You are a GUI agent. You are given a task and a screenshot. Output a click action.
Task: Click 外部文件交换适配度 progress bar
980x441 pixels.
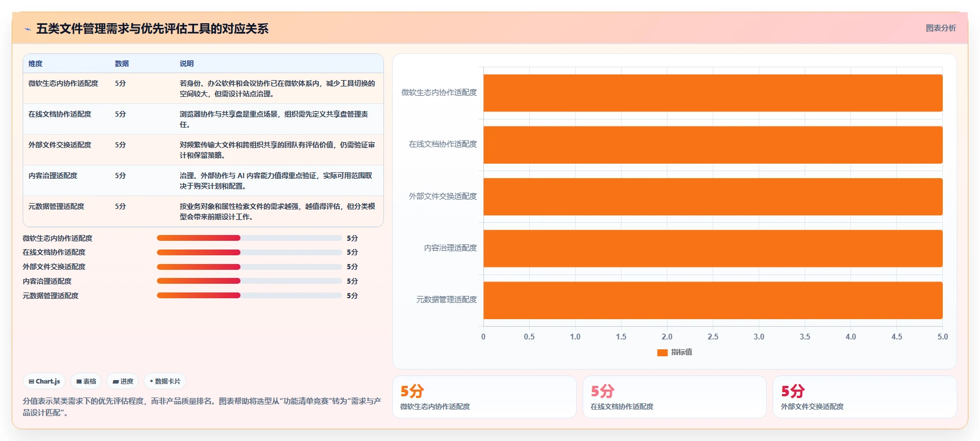pos(249,267)
